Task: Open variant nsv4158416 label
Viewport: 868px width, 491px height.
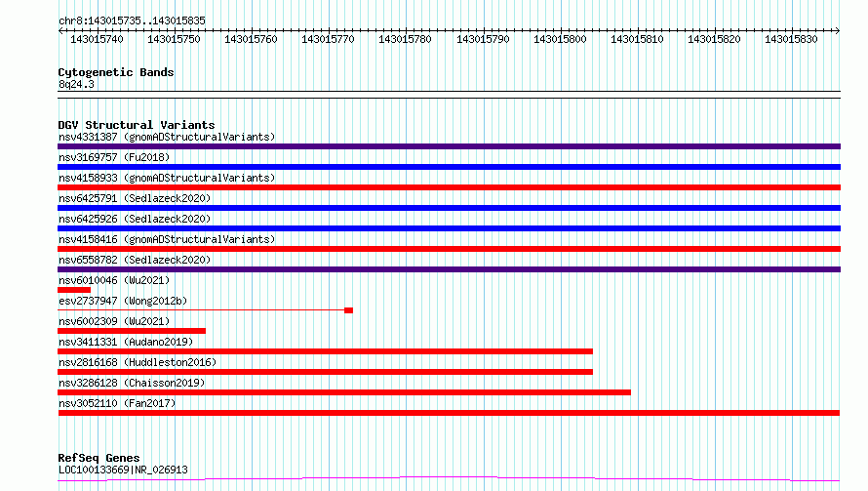Action: 167,239
